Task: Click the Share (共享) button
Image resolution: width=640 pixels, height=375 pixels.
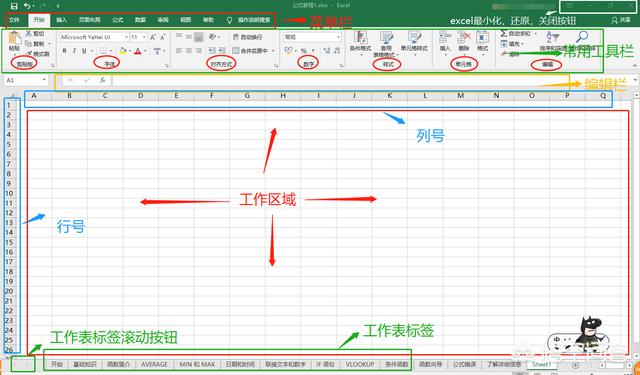Action: pyautogui.click(x=621, y=20)
